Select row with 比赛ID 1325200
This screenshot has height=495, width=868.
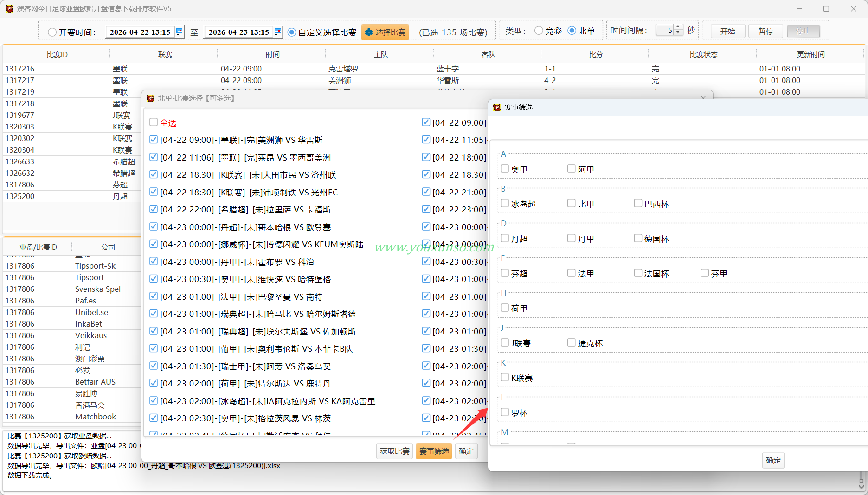(x=72, y=196)
